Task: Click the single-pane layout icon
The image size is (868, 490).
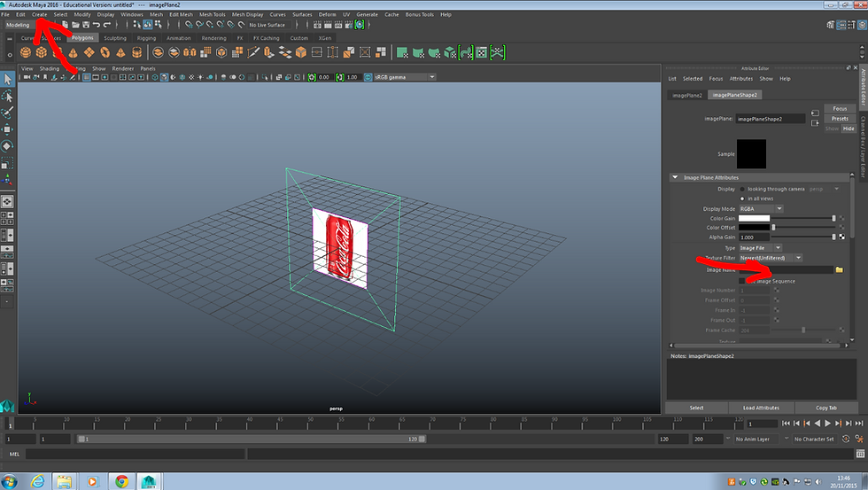Action: 7,202
